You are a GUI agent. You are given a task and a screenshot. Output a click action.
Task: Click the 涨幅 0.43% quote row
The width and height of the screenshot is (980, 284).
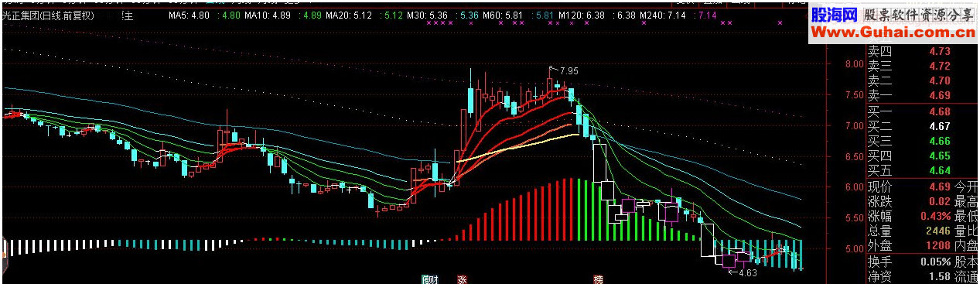pos(909,216)
